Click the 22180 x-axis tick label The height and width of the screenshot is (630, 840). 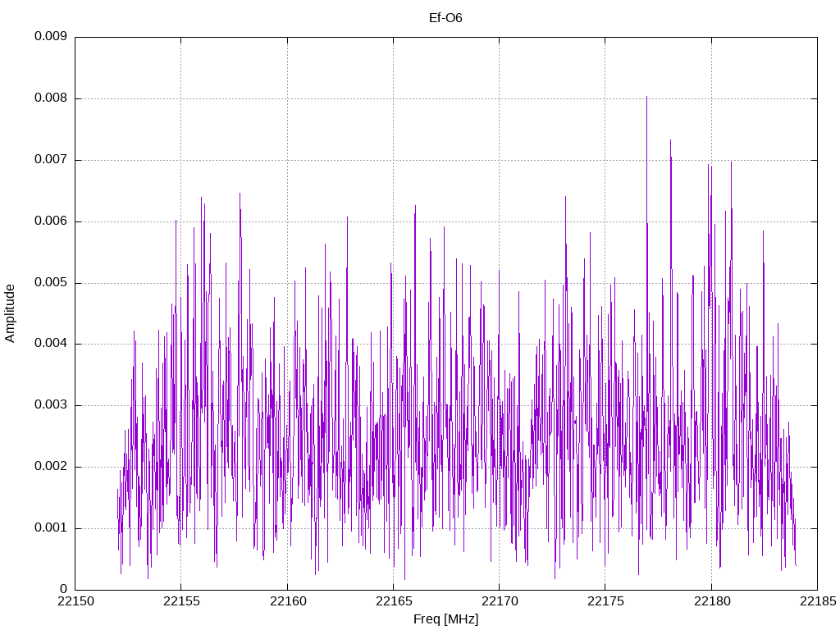point(712,601)
